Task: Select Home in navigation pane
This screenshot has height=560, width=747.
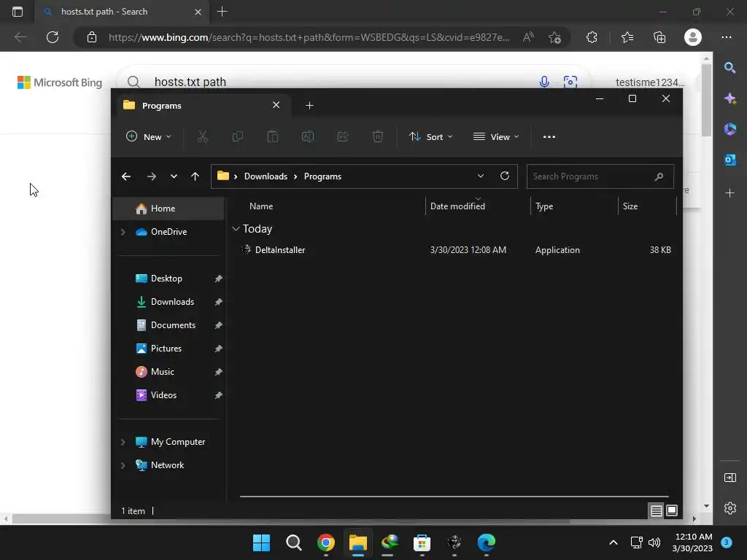Action: click(x=169, y=209)
